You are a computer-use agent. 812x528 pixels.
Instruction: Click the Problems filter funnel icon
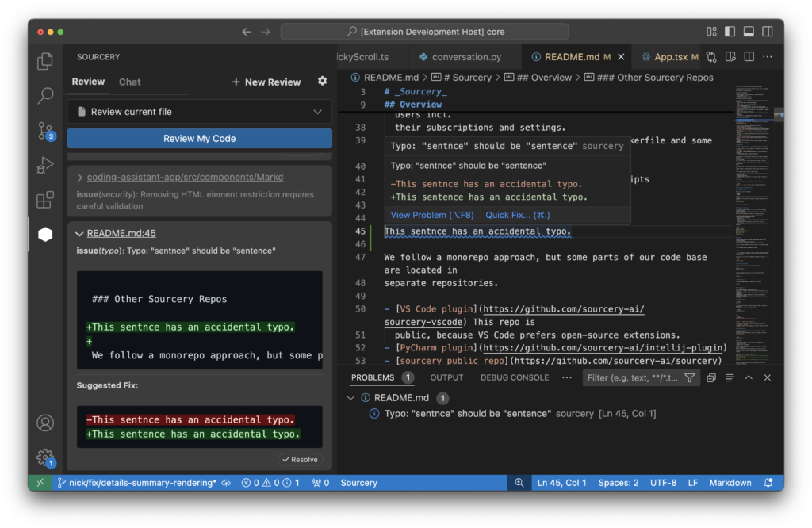point(690,378)
